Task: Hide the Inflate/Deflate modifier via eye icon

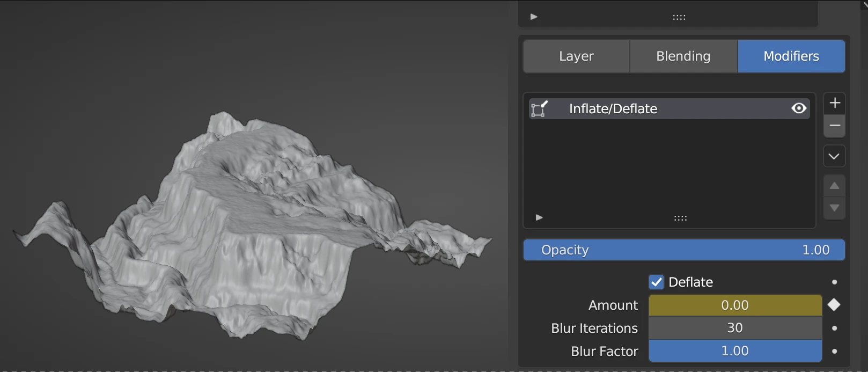Action: (x=798, y=108)
